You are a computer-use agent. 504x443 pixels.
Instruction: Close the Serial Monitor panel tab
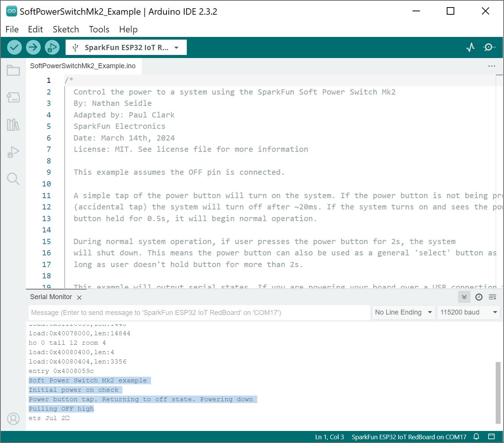(79, 297)
